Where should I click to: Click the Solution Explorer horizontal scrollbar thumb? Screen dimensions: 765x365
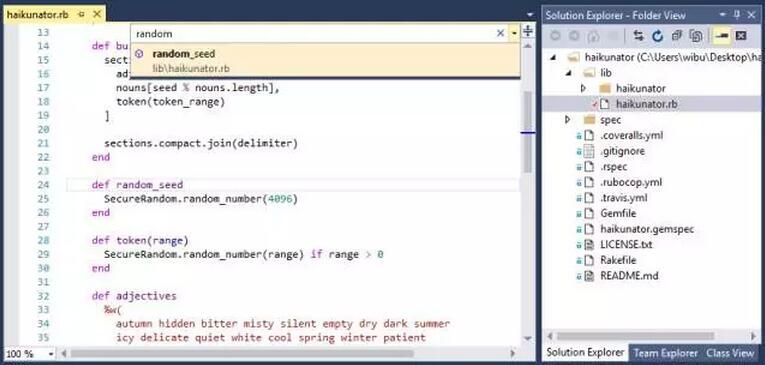[x=635, y=336]
